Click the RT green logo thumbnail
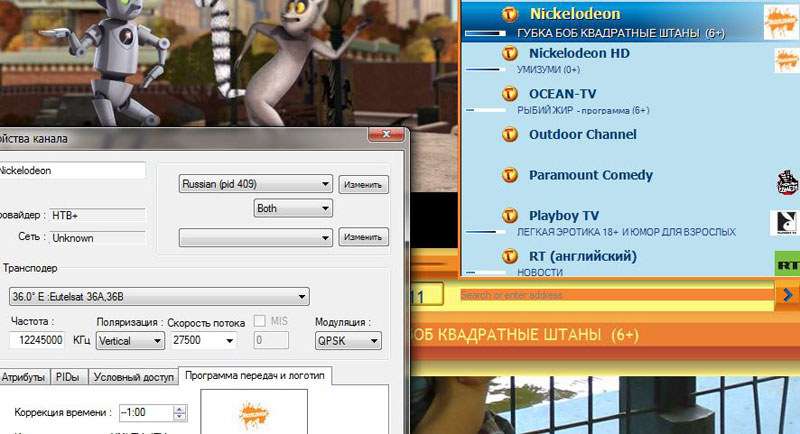 pos(788,264)
